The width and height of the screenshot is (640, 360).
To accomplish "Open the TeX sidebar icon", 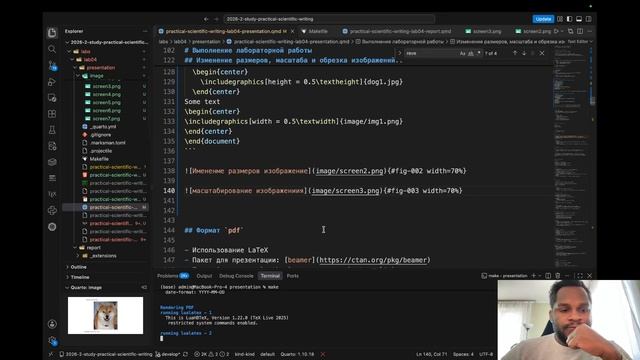I will [52, 194].
